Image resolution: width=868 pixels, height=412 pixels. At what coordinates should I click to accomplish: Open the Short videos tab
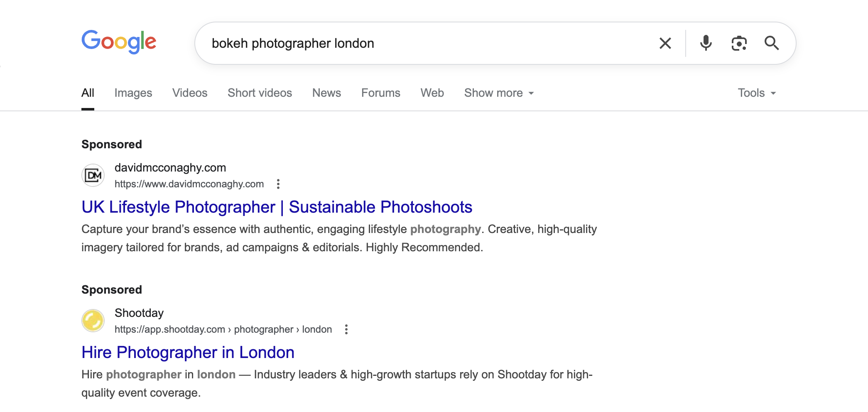point(260,93)
